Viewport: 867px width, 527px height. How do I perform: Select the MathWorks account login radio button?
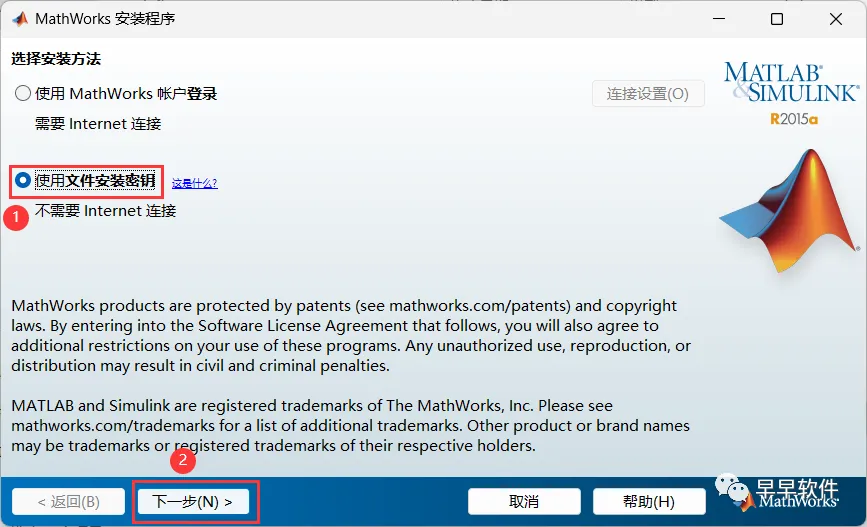tap(23, 93)
